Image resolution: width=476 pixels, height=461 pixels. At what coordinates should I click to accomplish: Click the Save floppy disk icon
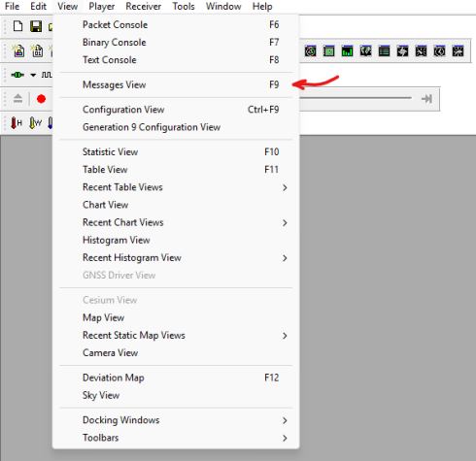36,26
